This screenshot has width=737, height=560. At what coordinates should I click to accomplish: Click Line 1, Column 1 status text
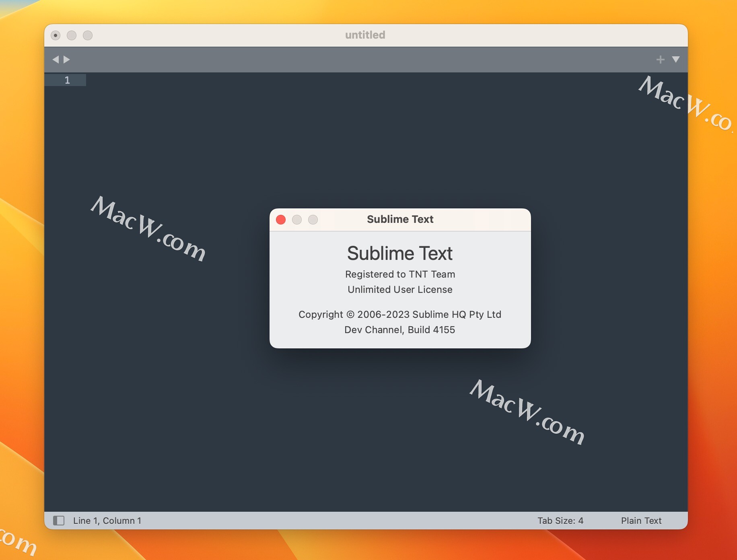tap(107, 521)
